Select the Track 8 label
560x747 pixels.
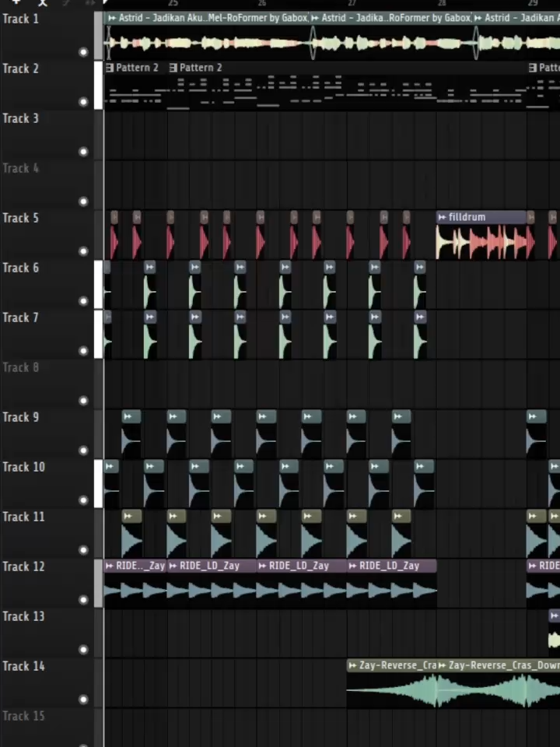[x=20, y=367]
